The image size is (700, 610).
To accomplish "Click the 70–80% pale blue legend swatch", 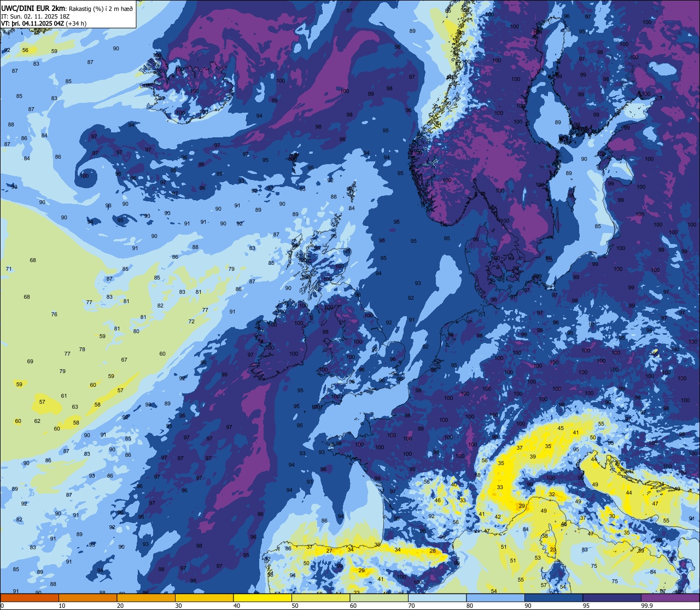I will pos(437,597).
